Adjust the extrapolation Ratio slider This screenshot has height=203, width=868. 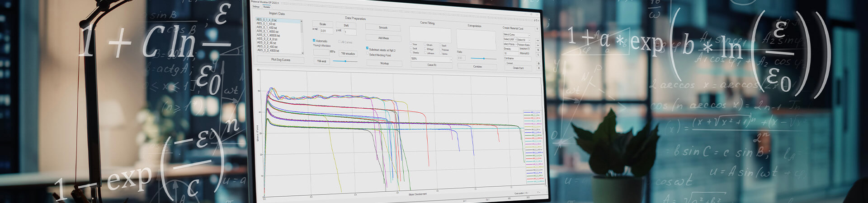tap(484, 58)
